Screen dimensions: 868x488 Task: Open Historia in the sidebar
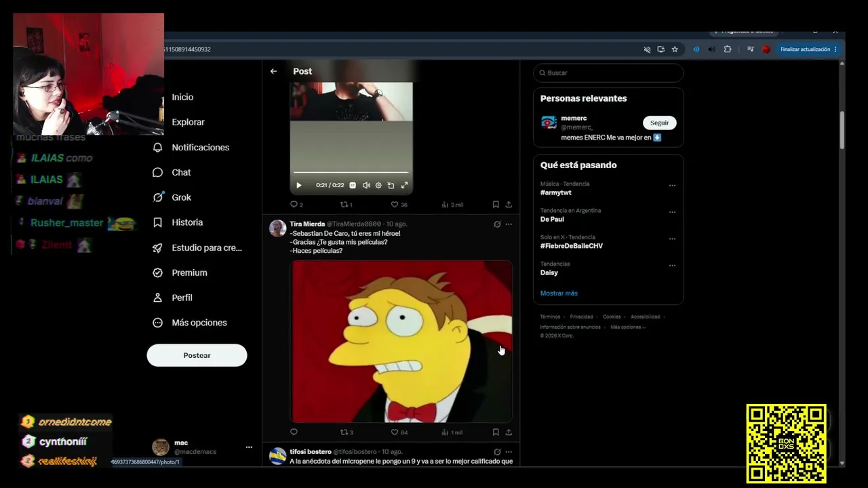click(178, 222)
